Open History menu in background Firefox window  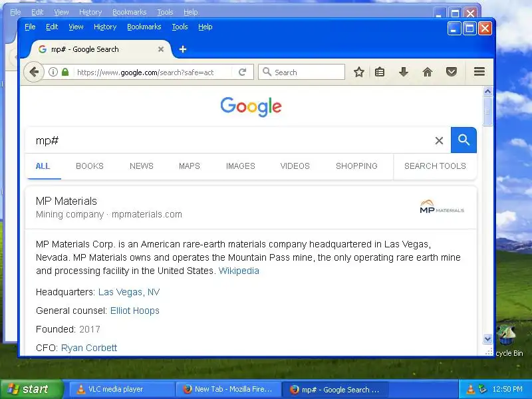point(90,12)
